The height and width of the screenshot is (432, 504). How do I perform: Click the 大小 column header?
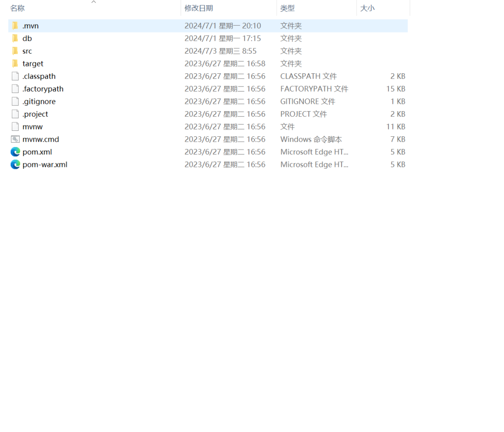[367, 8]
